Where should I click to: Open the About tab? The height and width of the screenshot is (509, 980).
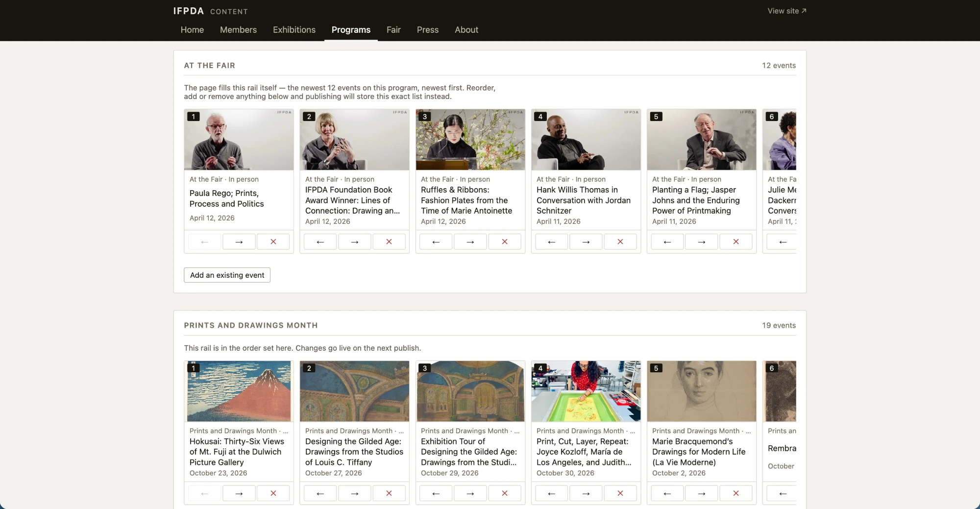pos(466,30)
